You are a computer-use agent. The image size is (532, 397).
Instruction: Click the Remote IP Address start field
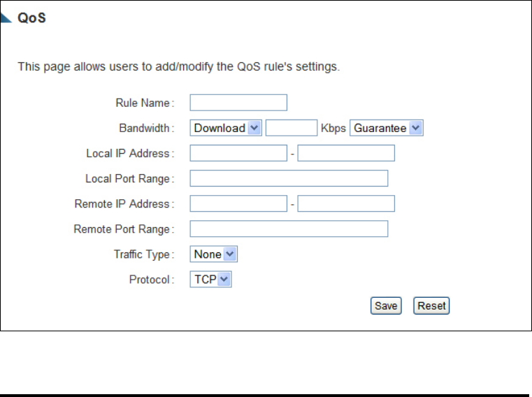[x=238, y=203]
